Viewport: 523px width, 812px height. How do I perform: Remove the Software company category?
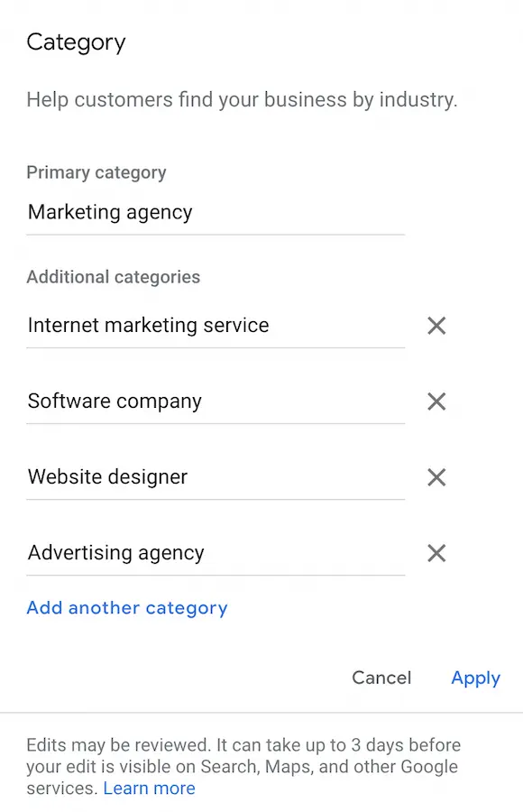coord(436,401)
